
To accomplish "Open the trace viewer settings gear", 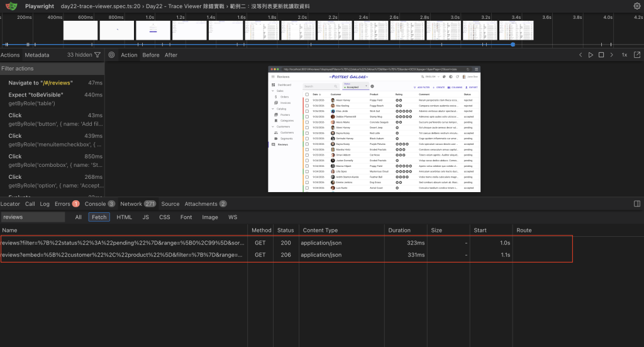I will coord(637,6).
